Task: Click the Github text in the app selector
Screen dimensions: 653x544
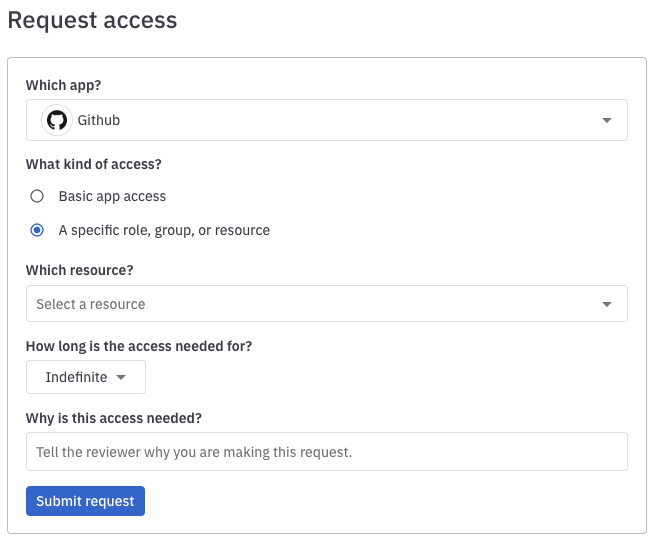Action: 99,120
